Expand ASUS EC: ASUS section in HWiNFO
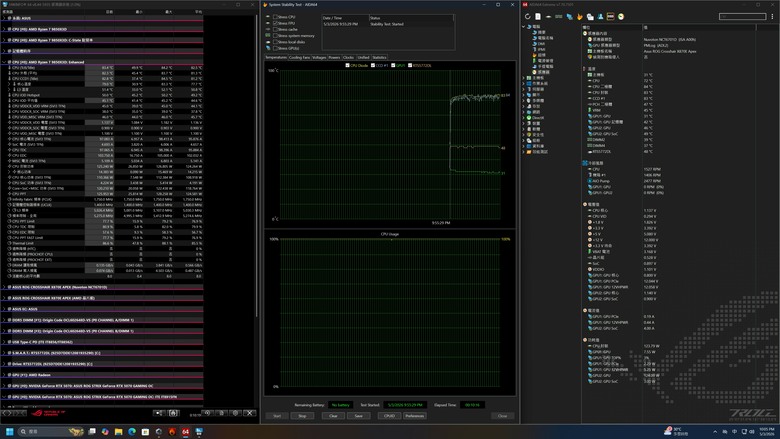 pyautogui.click(x=4, y=309)
